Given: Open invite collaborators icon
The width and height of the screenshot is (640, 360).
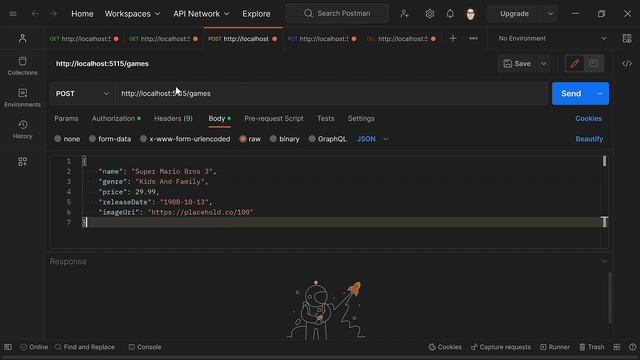Looking at the screenshot, I should pos(404,13).
